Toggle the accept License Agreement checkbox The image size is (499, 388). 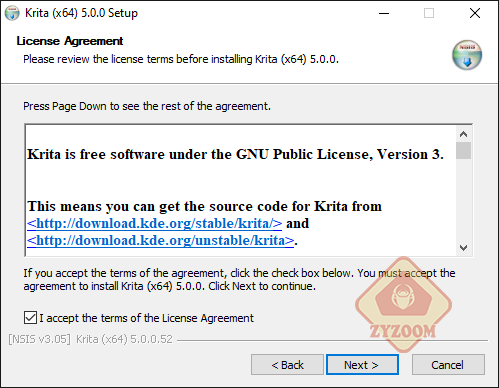[30, 318]
